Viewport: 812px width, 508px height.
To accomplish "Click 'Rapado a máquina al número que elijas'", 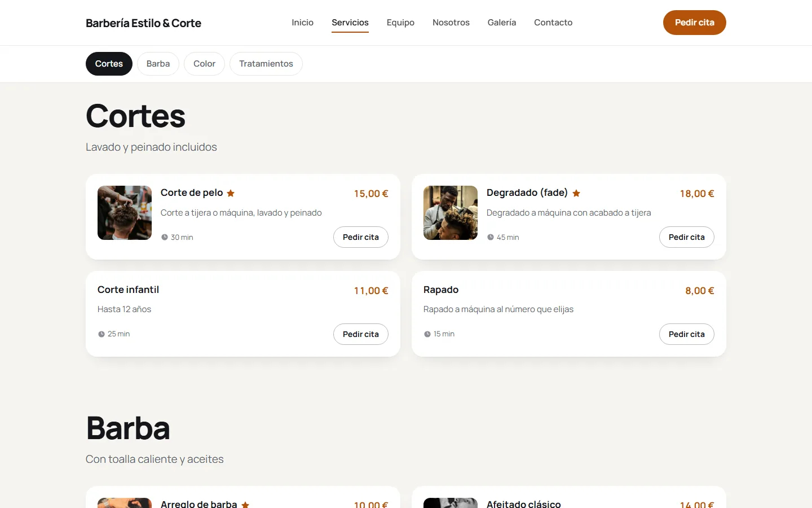I will pos(498,309).
